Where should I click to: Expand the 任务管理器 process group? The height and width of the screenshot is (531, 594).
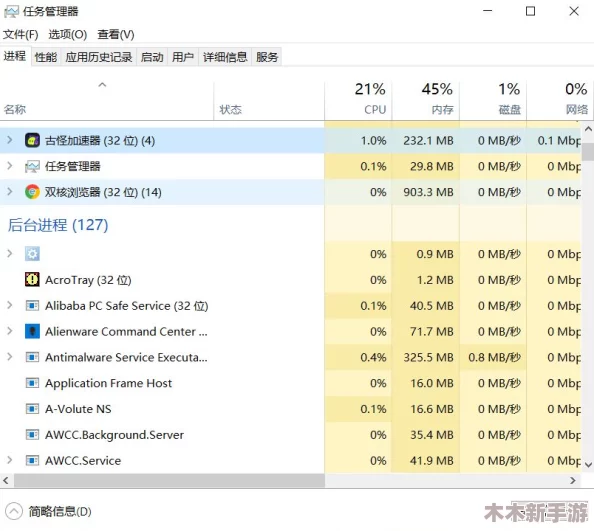tap(10, 166)
